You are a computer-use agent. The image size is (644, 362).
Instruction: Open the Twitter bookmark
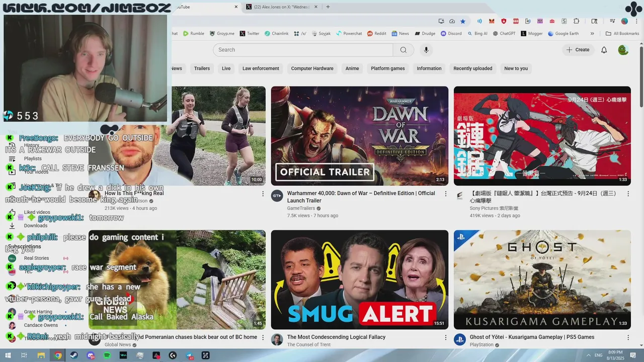pyautogui.click(x=250, y=34)
